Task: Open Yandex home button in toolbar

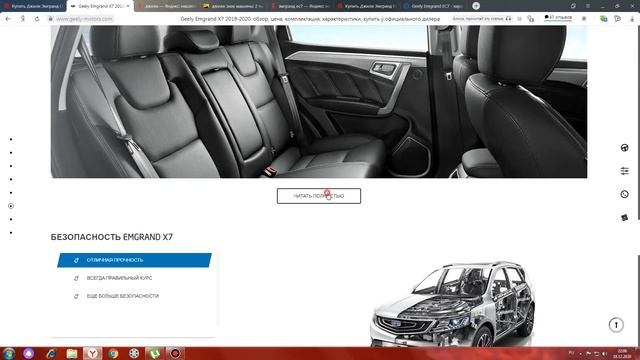Action: 23,19
